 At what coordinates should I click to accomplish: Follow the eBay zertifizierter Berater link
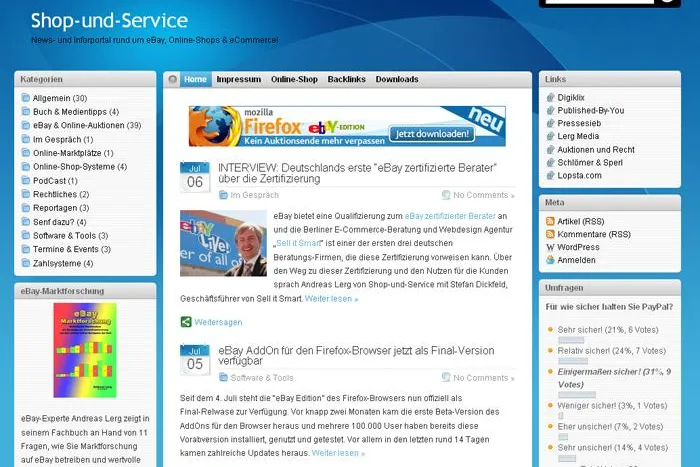pos(450,216)
